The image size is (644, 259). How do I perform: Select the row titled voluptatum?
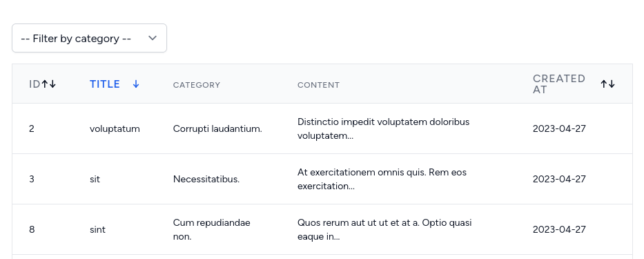point(322,128)
